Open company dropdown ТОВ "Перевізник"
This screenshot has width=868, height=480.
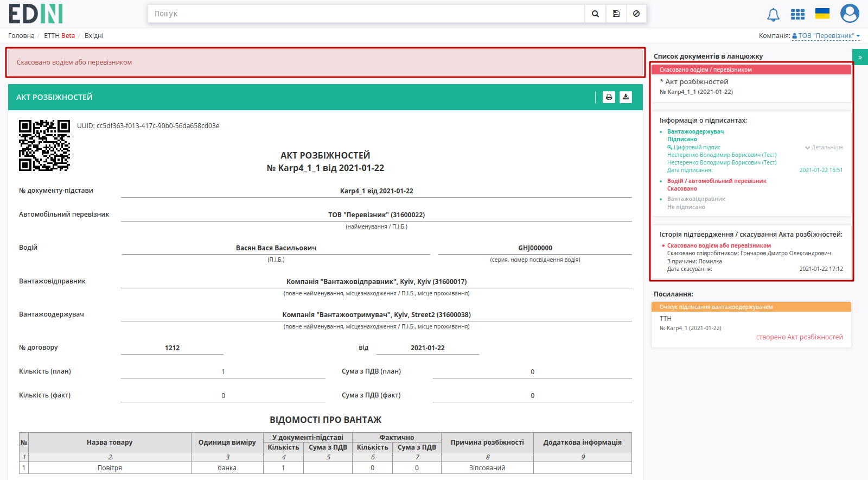coord(826,36)
